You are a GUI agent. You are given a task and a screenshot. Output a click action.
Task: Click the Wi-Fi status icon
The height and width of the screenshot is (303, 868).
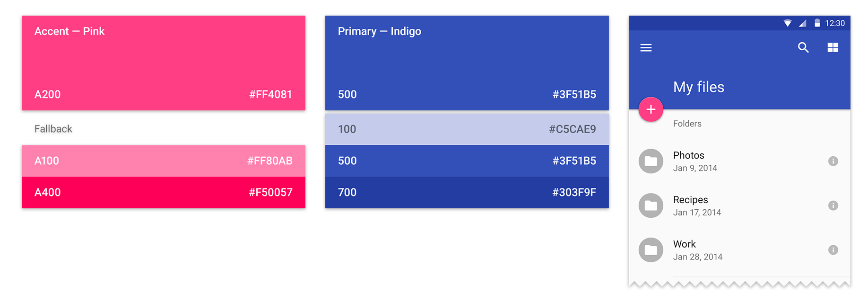pos(788,23)
